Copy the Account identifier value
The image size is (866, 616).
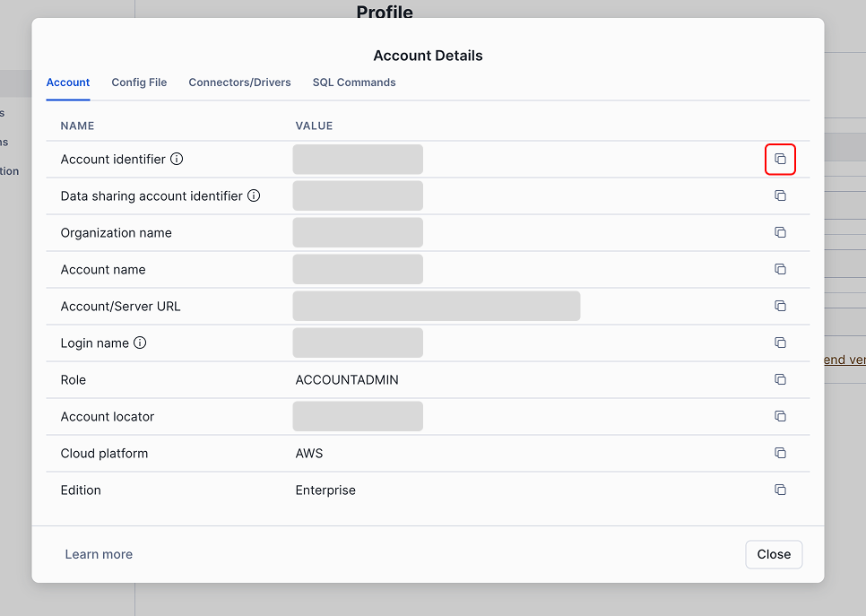[x=780, y=160]
